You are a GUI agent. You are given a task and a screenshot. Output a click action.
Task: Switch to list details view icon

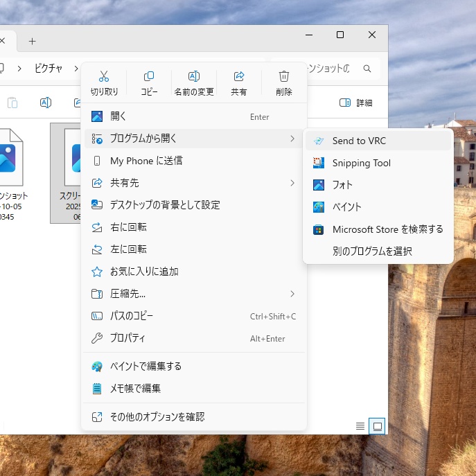point(360,426)
